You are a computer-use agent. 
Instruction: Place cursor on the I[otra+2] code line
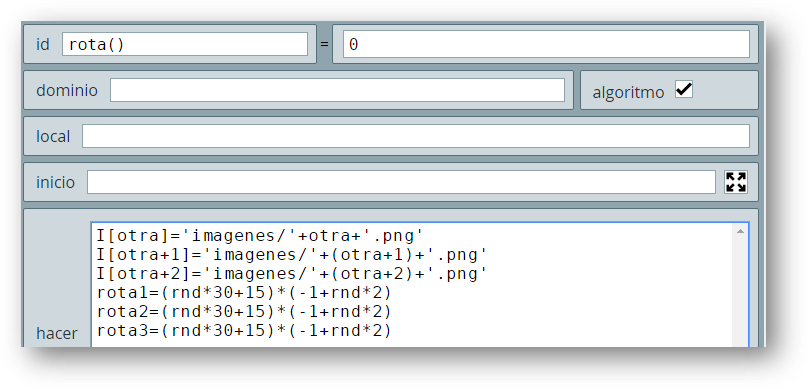click(x=292, y=274)
